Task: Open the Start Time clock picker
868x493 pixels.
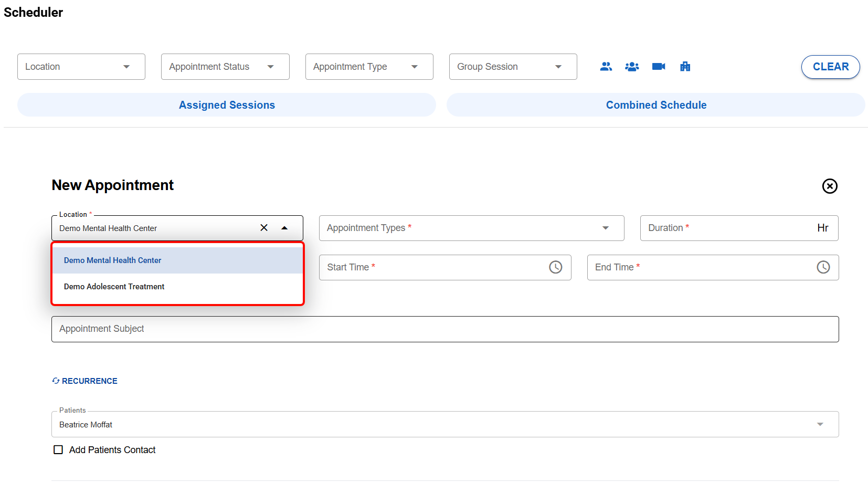Action: 555,267
